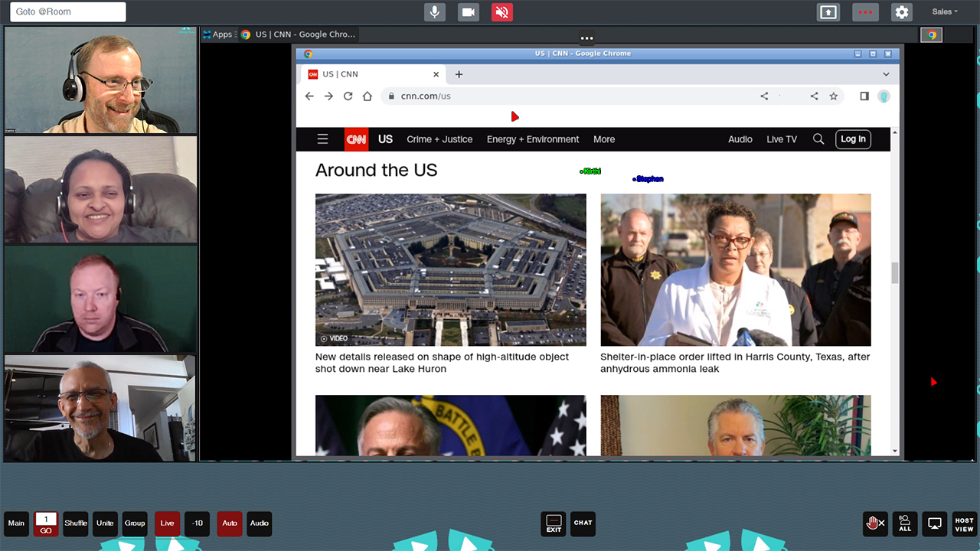Open the Harris County ammonia leak headline
Viewport: 980px width, 551px height.
point(735,363)
